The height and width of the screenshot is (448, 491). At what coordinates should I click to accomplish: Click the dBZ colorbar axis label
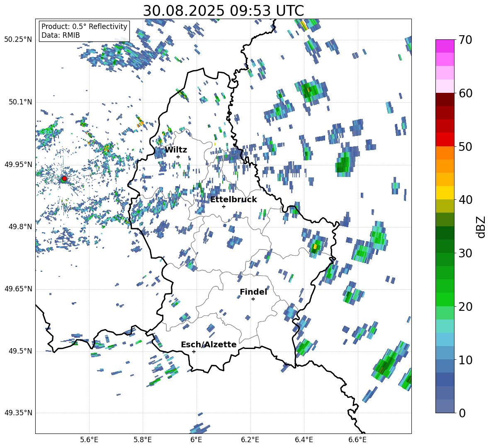(481, 227)
